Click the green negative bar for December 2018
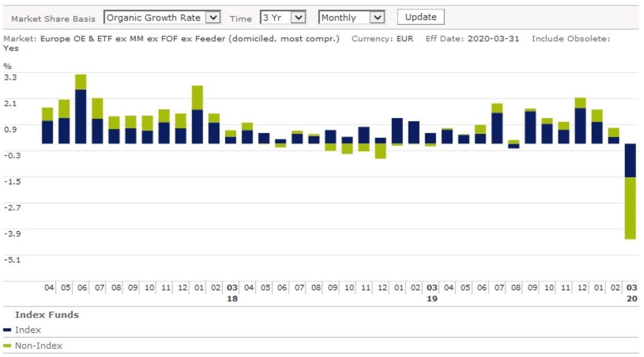644x357 pixels. click(x=380, y=151)
